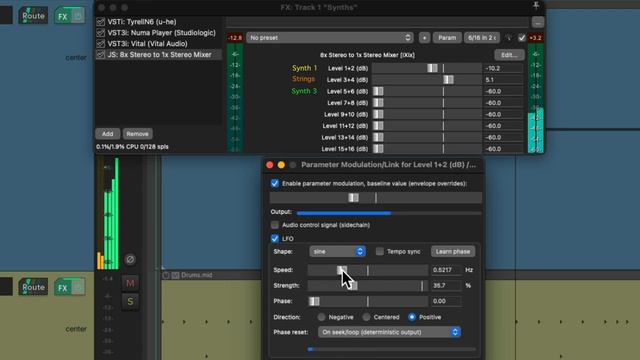Click the baseline value slider

pyautogui.click(x=376, y=198)
